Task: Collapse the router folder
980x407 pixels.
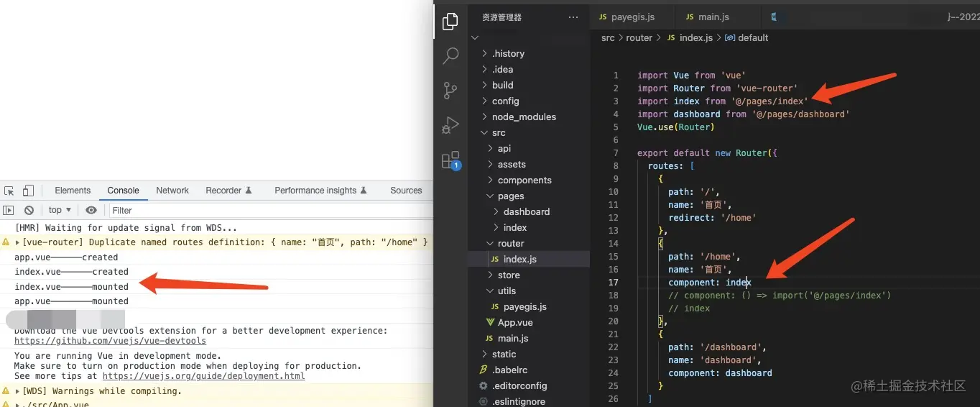Action: pos(491,243)
